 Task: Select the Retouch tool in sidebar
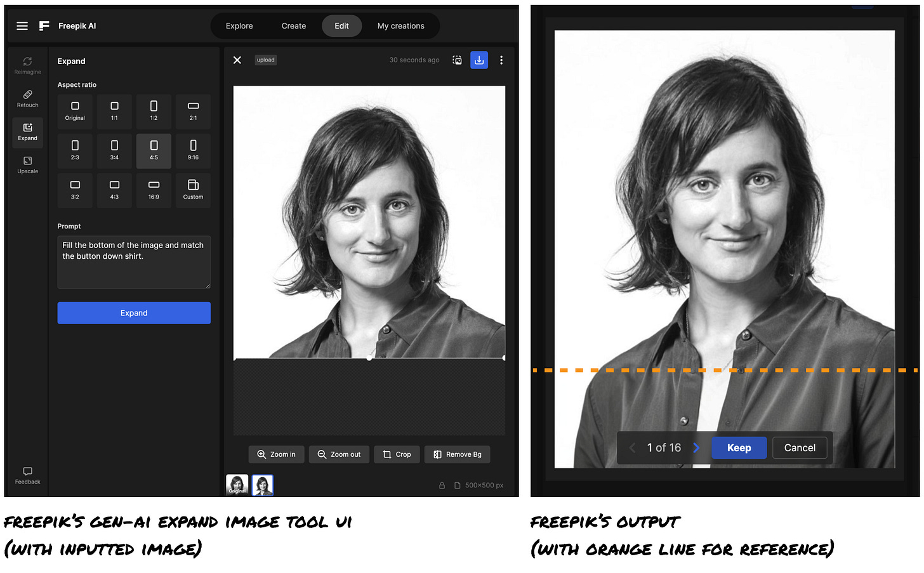tap(28, 98)
